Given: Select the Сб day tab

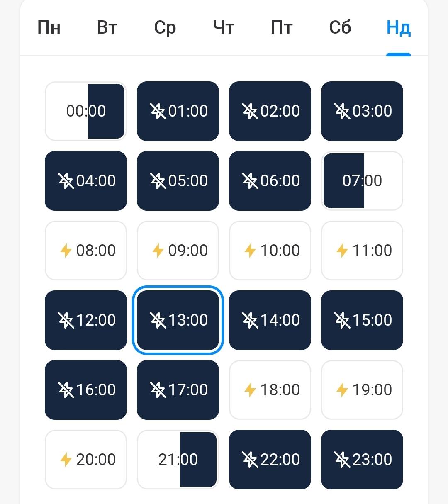Looking at the screenshot, I should point(340,28).
